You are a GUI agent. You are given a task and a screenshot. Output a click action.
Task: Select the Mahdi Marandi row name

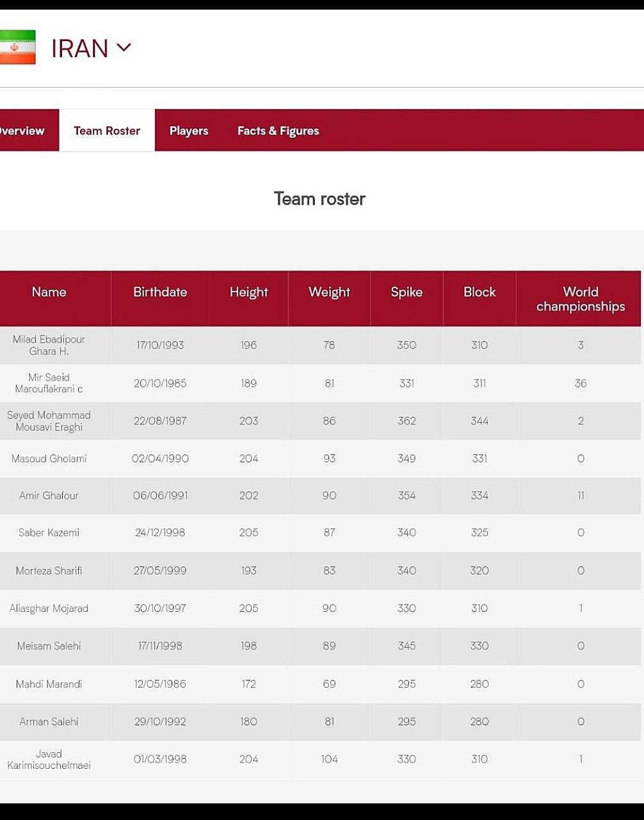coord(49,684)
